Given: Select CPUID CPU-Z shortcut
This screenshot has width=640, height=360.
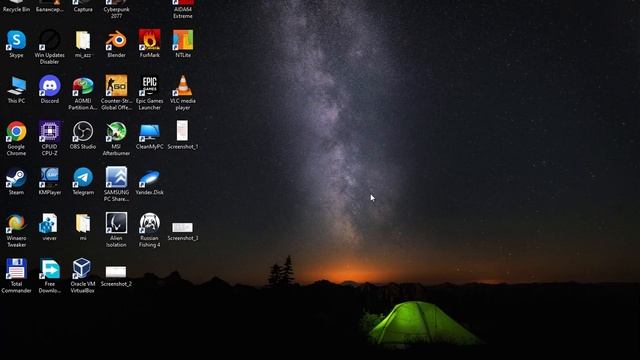Looking at the screenshot, I should [49, 139].
